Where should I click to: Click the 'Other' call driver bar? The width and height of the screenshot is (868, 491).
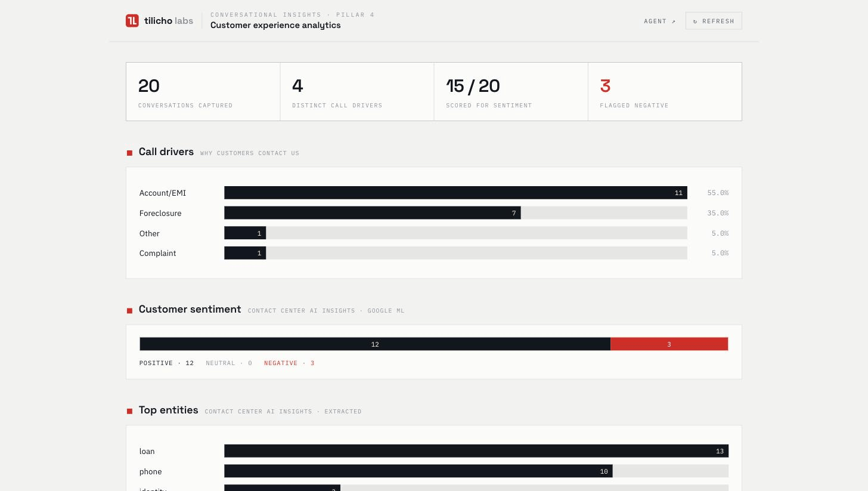(245, 233)
